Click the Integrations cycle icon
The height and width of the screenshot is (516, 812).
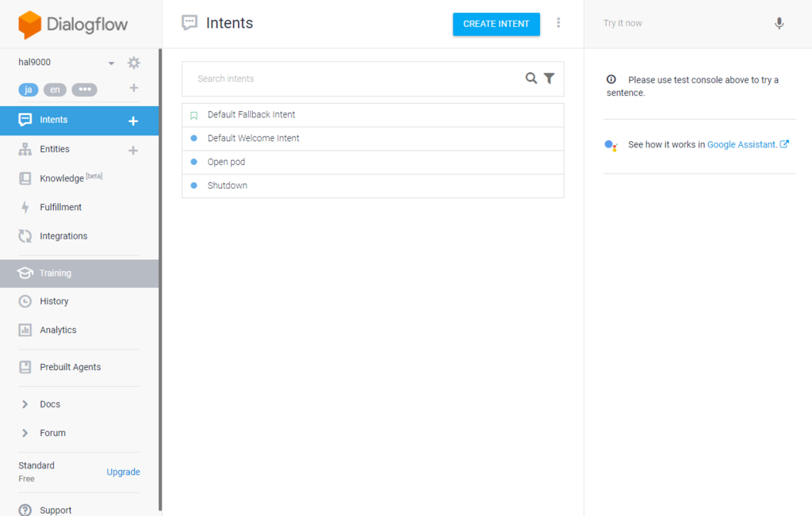(25, 236)
